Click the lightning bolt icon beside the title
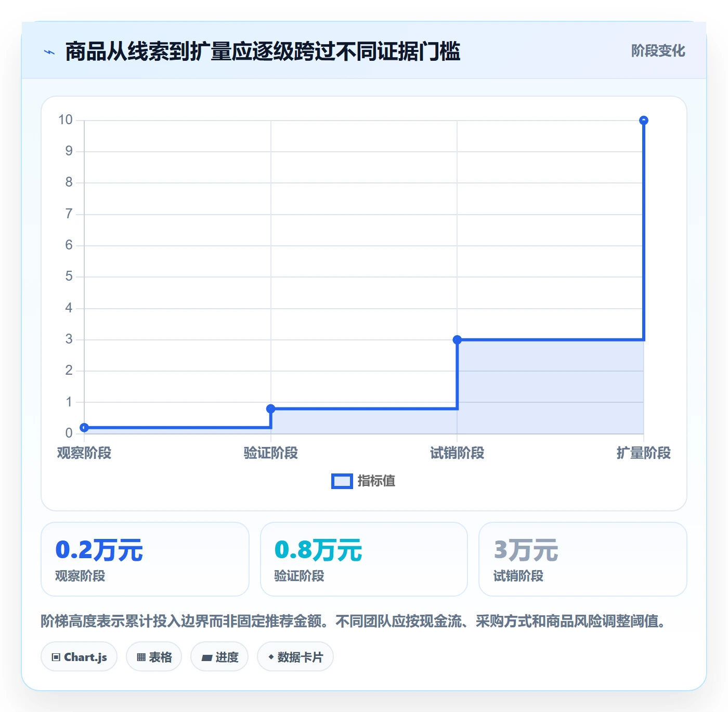 coord(49,52)
